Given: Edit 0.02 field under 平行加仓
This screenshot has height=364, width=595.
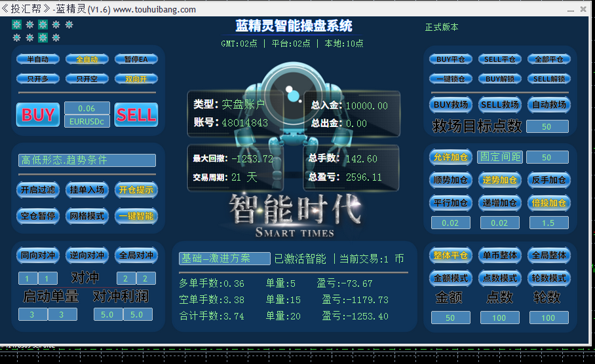Looking at the screenshot, I should point(450,223).
